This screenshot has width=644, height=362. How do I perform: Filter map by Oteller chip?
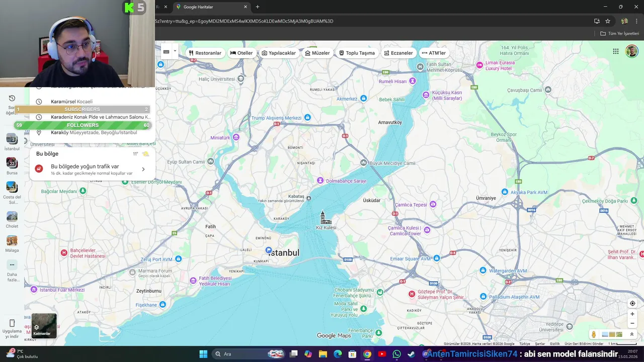click(x=242, y=53)
